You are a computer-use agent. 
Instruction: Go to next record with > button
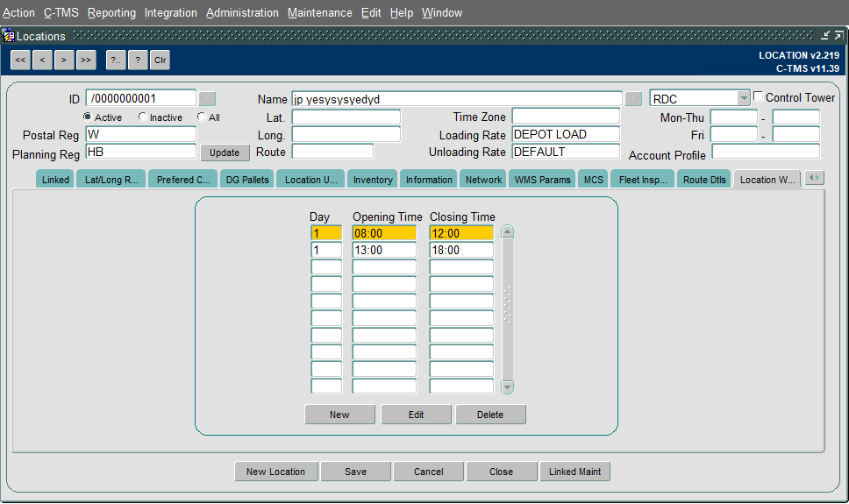point(64,60)
